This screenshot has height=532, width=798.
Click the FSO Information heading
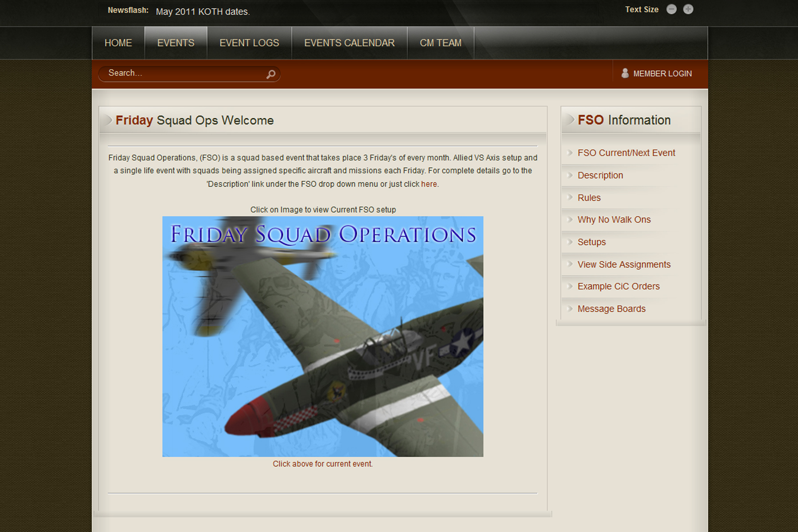624,120
